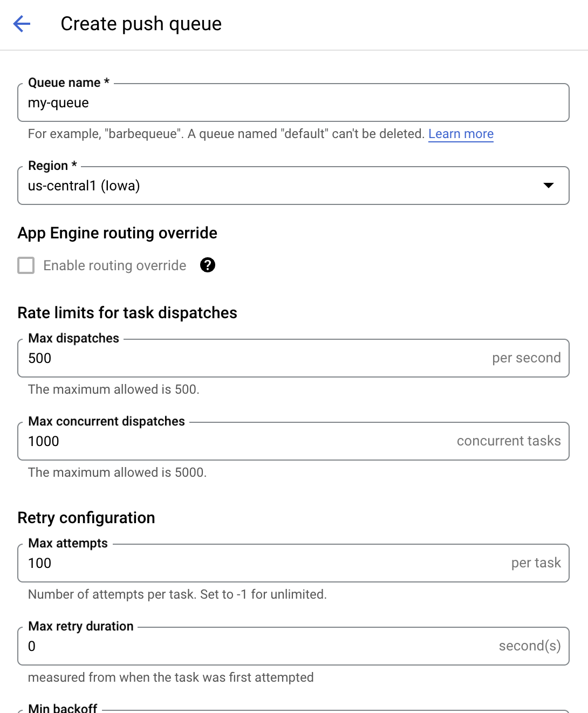Focus the Max dispatches field
Image resolution: width=588 pixels, height=713 pixels.
tap(293, 358)
